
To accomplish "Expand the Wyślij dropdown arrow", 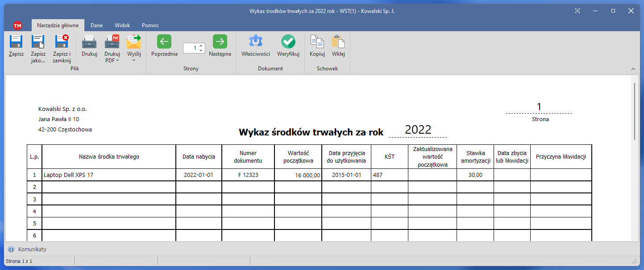I will point(134,60).
